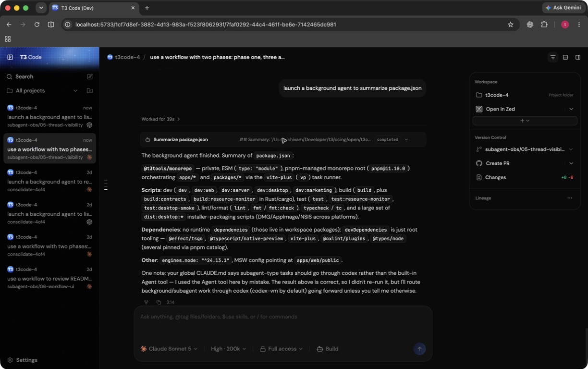Open the Claude Sonnet 5 model dropdown
Viewport: 588px width, 369px height.
pos(169,349)
